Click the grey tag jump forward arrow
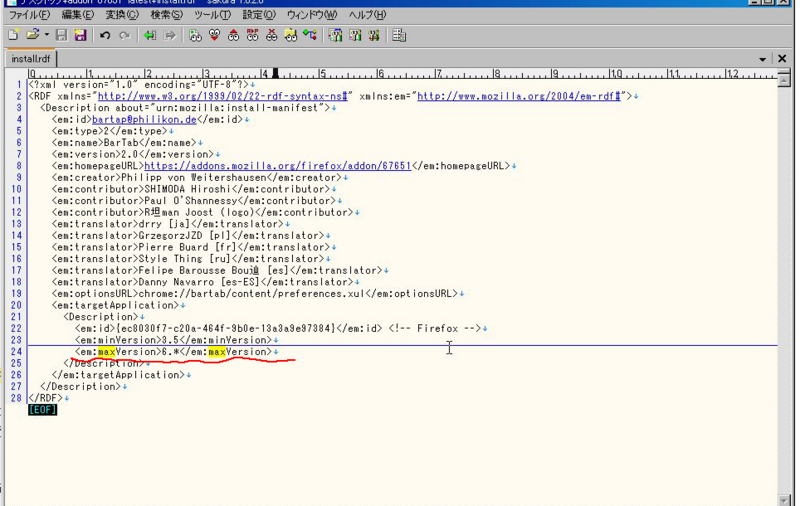The width and height of the screenshot is (800, 506). (169, 35)
